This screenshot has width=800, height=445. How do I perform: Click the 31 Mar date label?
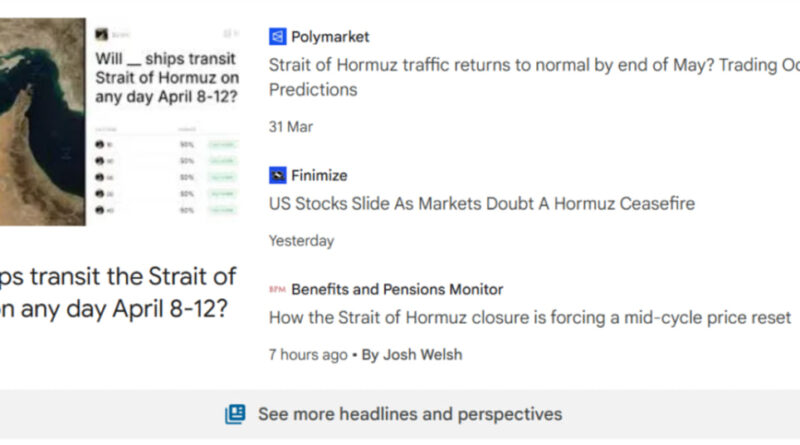(291, 127)
